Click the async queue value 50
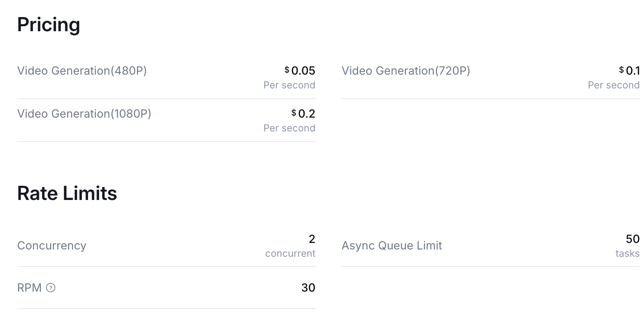Screen dimensions: 644x318 tap(633, 239)
